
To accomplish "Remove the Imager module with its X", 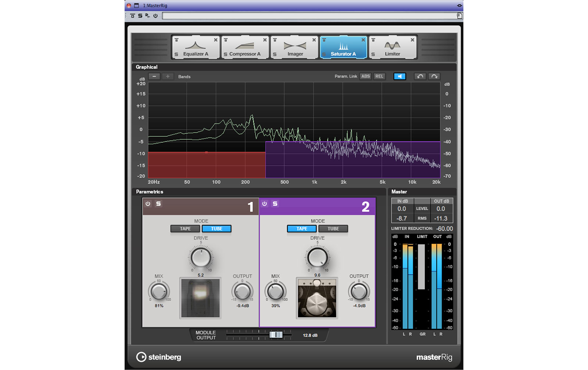I will tap(314, 40).
